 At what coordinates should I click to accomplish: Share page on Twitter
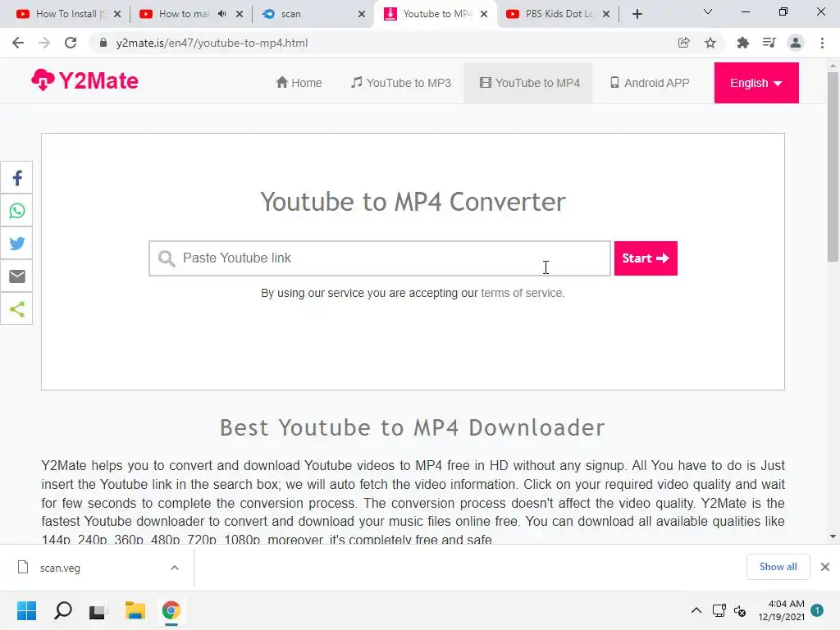point(17,243)
